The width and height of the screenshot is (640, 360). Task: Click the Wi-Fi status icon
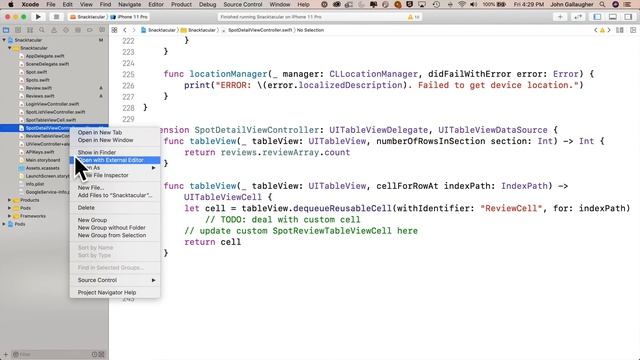pos(462,4)
